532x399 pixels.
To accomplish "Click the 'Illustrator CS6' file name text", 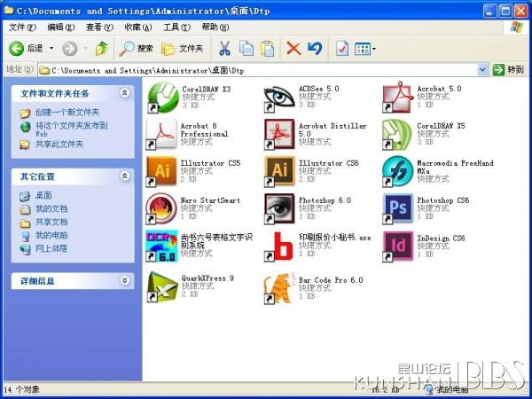I will coord(328,163).
